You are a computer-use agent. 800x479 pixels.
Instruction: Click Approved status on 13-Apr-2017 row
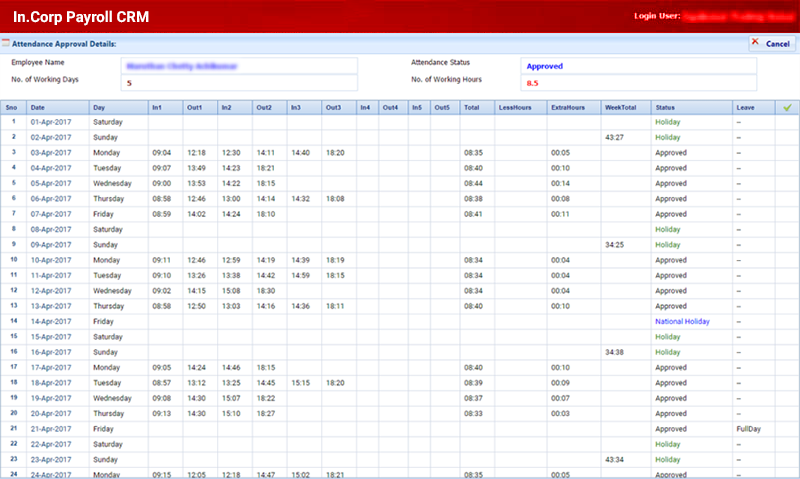tap(671, 306)
